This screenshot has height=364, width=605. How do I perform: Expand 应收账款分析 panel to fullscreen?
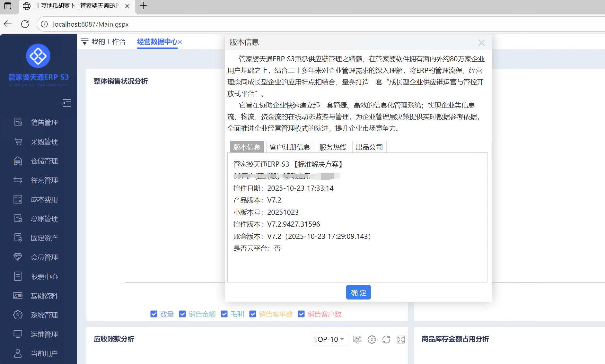click(x=400, y=339)
